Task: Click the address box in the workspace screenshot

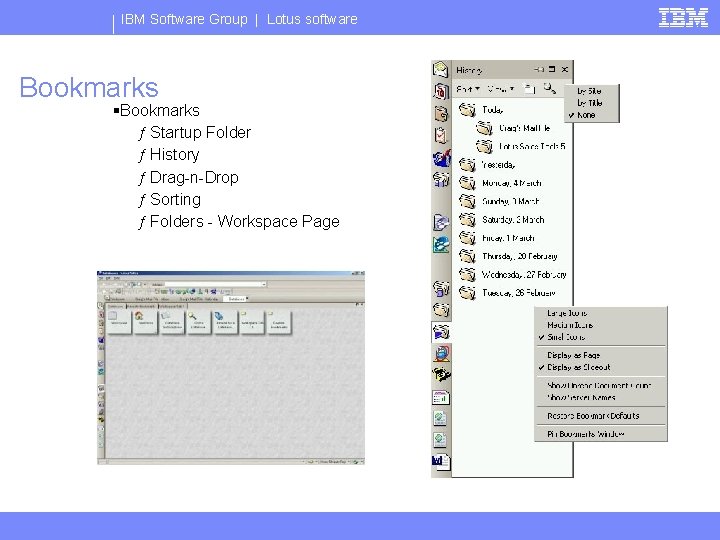Action: point(215,284)
